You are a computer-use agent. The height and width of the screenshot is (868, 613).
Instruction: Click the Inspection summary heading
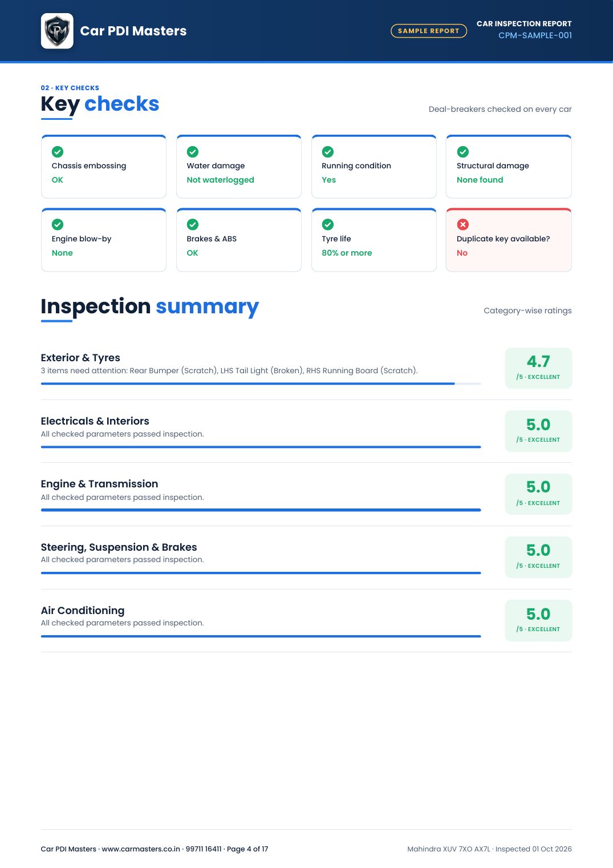pos(149,306)
